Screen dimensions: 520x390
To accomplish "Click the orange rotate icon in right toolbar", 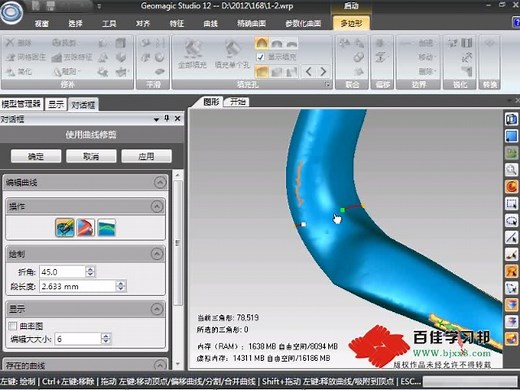I will pos(511,186).
